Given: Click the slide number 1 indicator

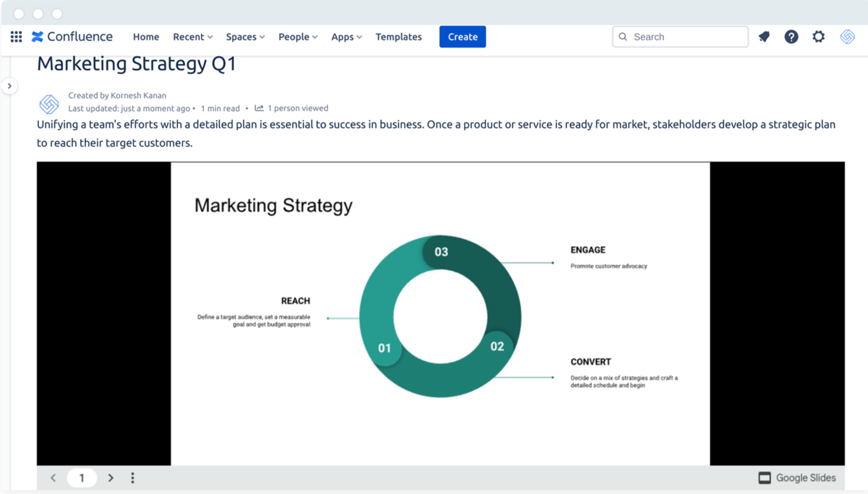Looking at the screenshot, I should click(82, 478).
